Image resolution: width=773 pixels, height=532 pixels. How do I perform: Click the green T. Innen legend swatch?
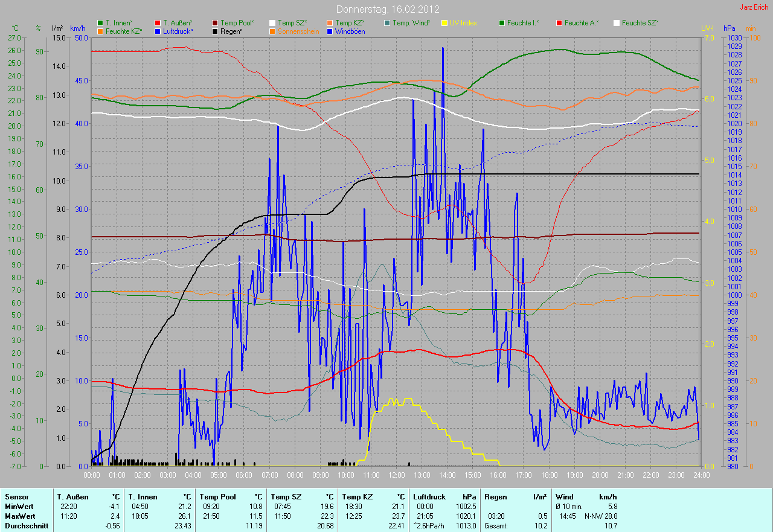[x=100, y=23]
